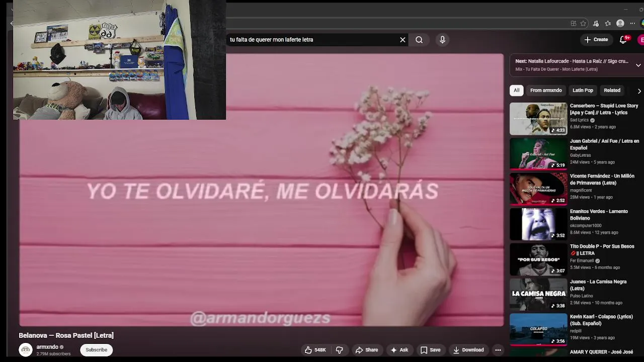Viewport: 644px width, 362px height.
Task: Click title Enanitos Verdes - Lamento Boliviano
Action: pyautogui.click(x=599, y=215)
